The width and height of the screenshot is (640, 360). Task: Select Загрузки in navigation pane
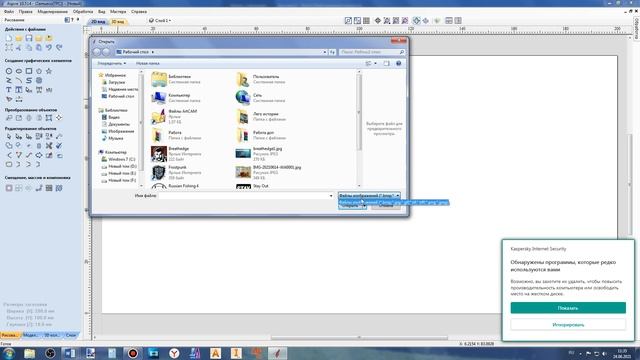coord(113,82)
